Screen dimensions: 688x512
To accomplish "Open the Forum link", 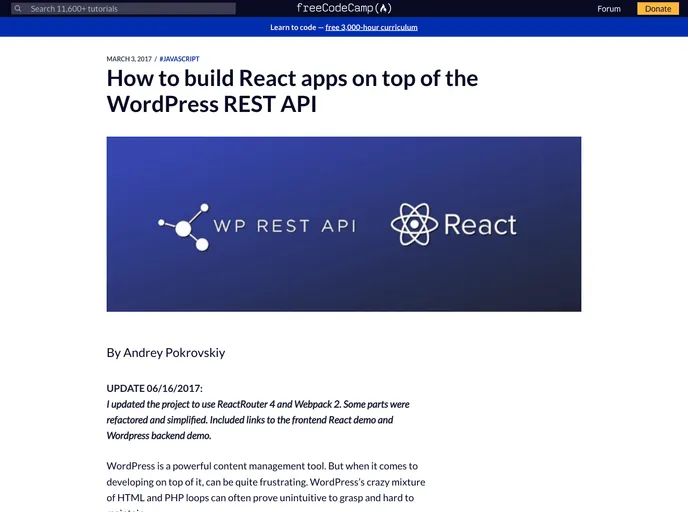I will (x=609, y=8).
